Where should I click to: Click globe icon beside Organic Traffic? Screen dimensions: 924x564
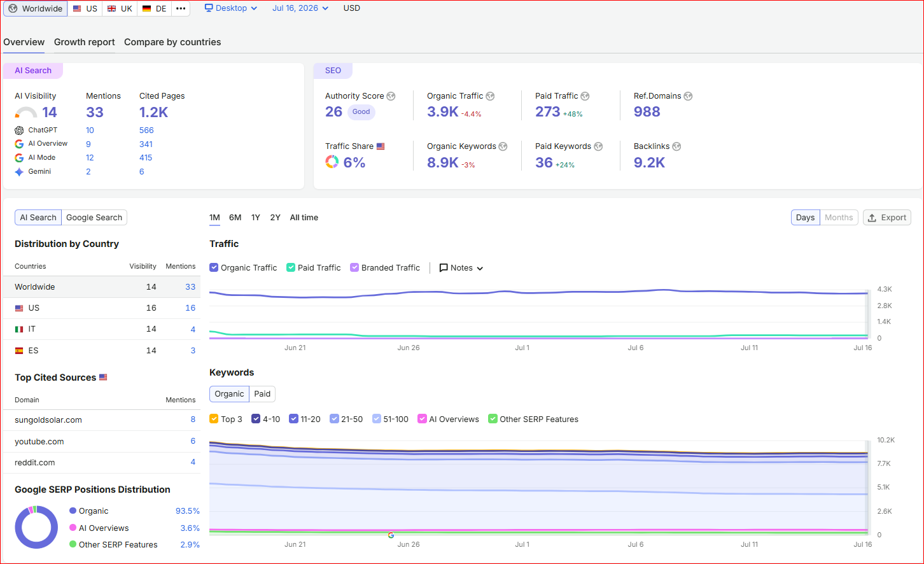(x=490, y=96)
